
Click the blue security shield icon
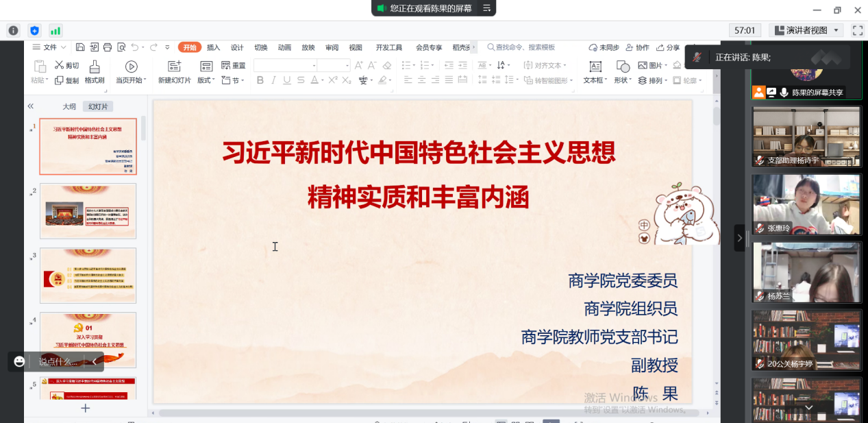(x=34, y=30)
